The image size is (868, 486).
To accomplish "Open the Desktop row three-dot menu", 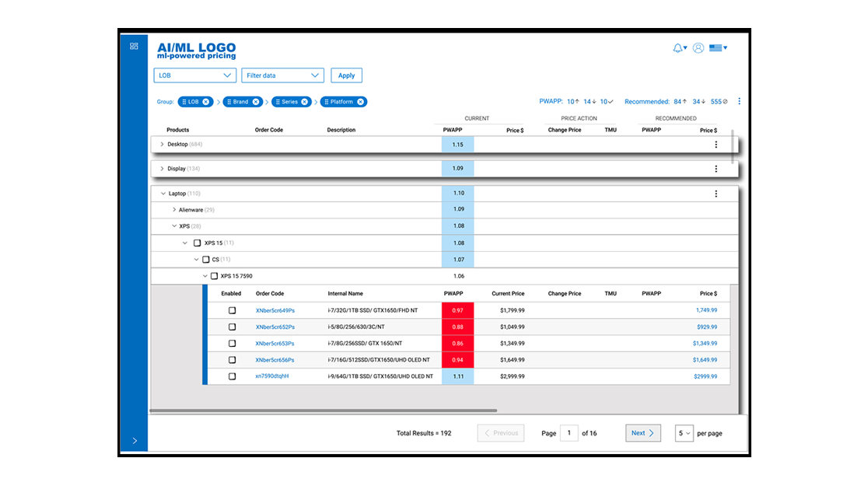I will pyautogui.click(x=716, y=145).
